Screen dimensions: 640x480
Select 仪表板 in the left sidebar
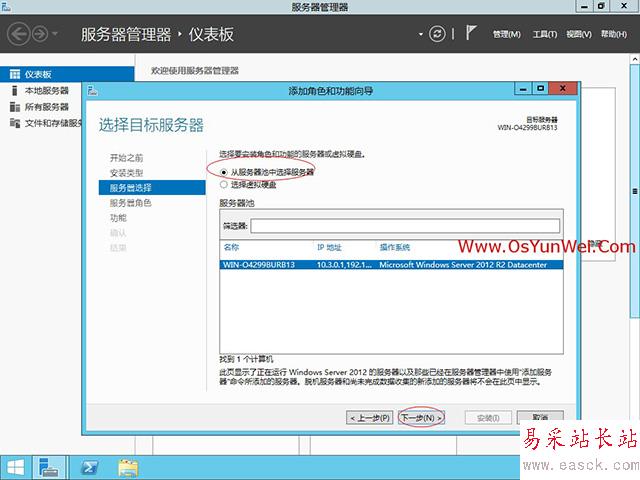tap(67, 74)
